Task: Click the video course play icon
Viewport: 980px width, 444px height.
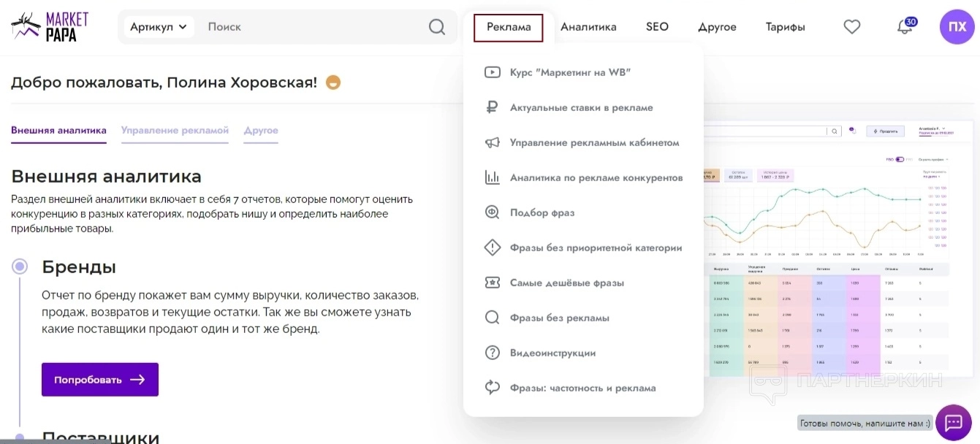Action: click(492, 72)
